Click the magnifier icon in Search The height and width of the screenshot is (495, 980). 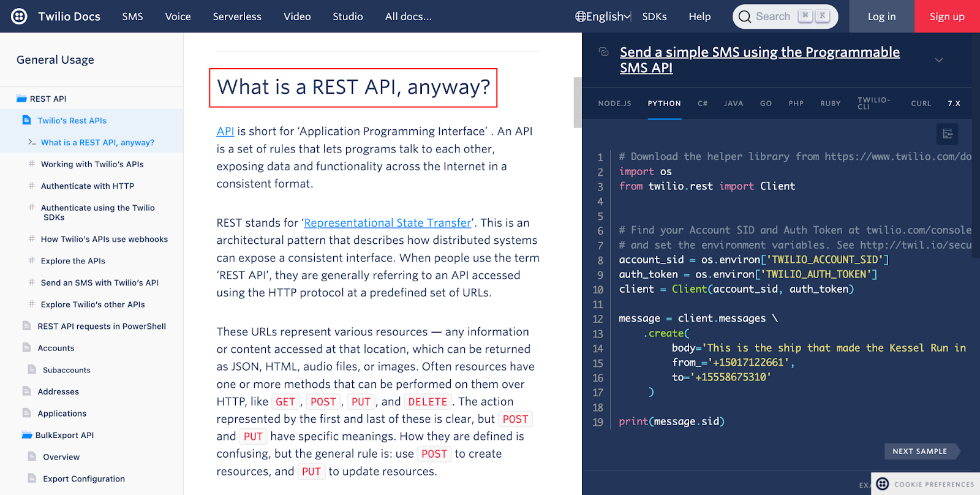pos(745,17)
